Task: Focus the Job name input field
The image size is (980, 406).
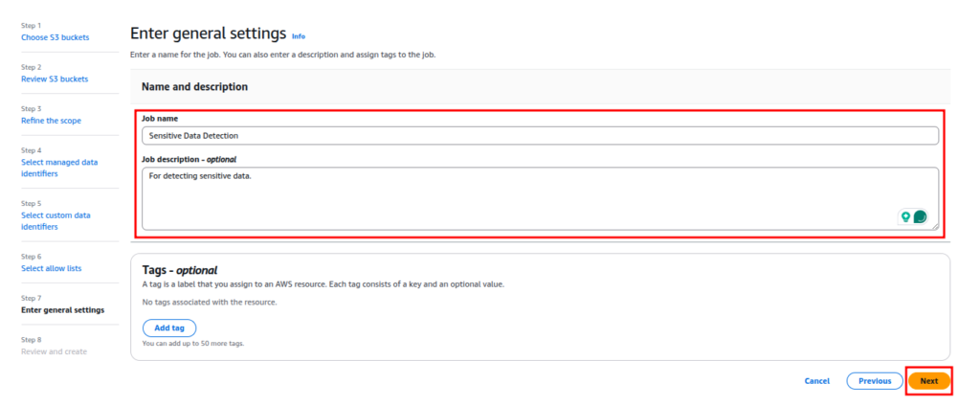Action: (x=540, y=136)
